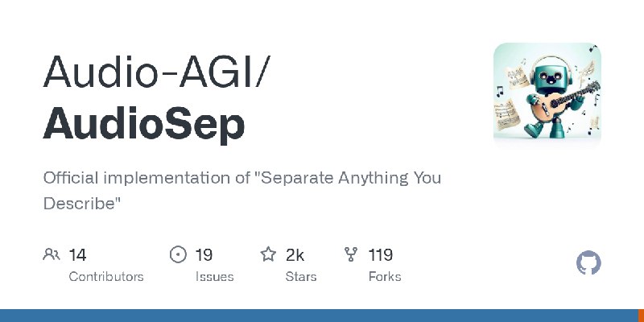The height and width of the screenshot is (322, 644).
Task: Select the Contributors label
Action: pos(106,276)
